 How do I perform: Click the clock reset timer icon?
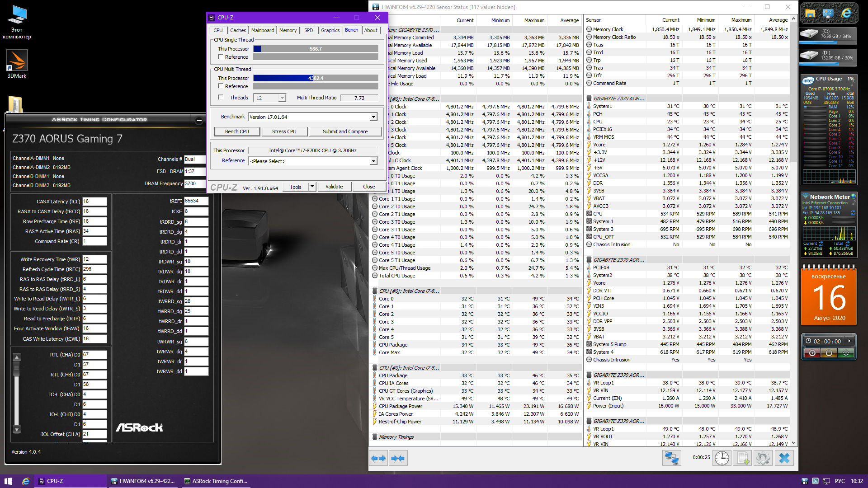pos(722,458)
